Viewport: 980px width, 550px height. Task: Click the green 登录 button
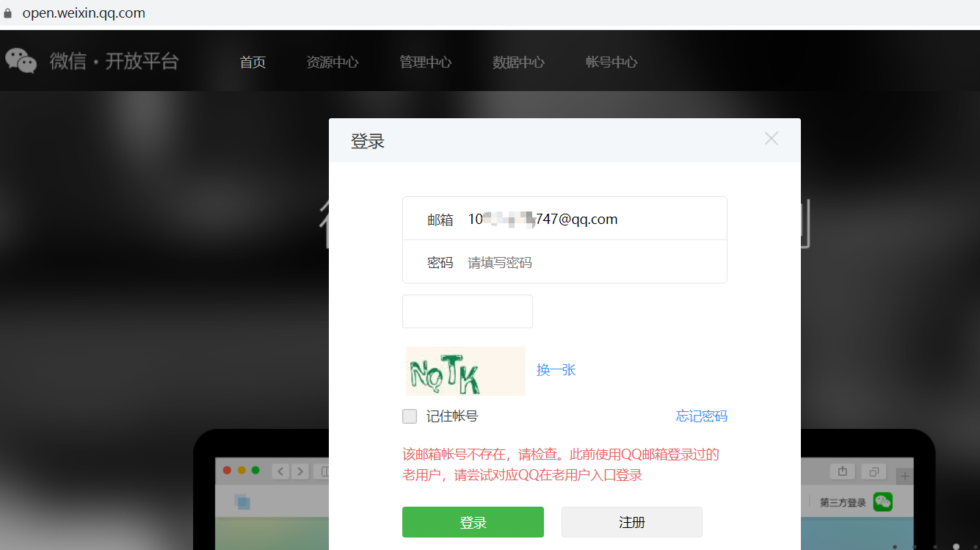pos(473,522)
